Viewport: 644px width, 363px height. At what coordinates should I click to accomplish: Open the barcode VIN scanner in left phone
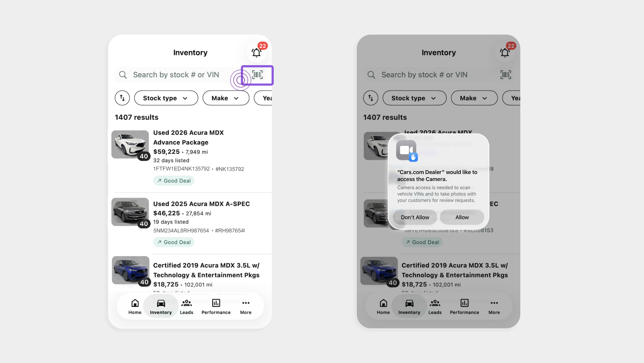[257, 75]
